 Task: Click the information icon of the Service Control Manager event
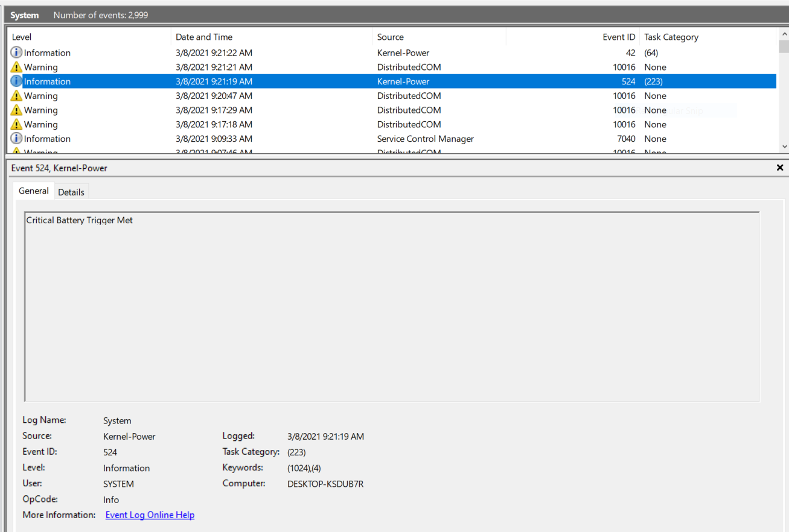17,139
